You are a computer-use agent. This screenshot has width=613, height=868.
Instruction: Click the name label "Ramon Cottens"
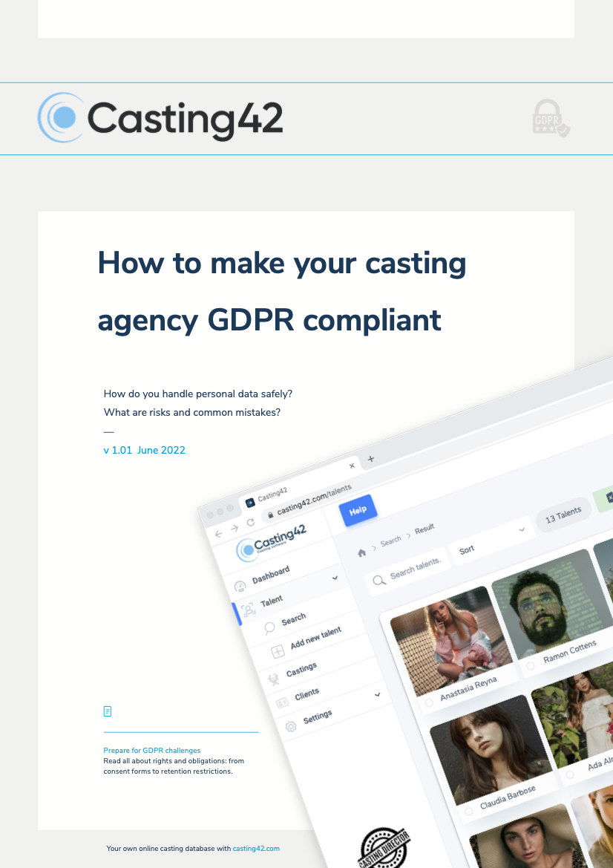click(570, 651)
